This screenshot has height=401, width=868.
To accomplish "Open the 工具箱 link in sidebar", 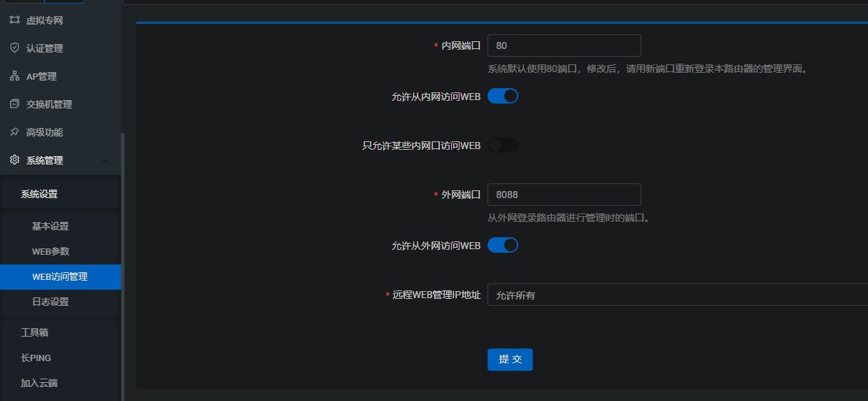I will [34, 332].
